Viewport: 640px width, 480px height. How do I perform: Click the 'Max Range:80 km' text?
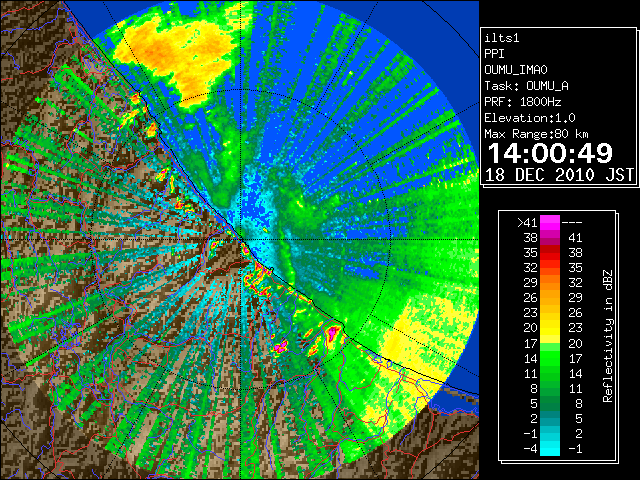click(536, 134)
